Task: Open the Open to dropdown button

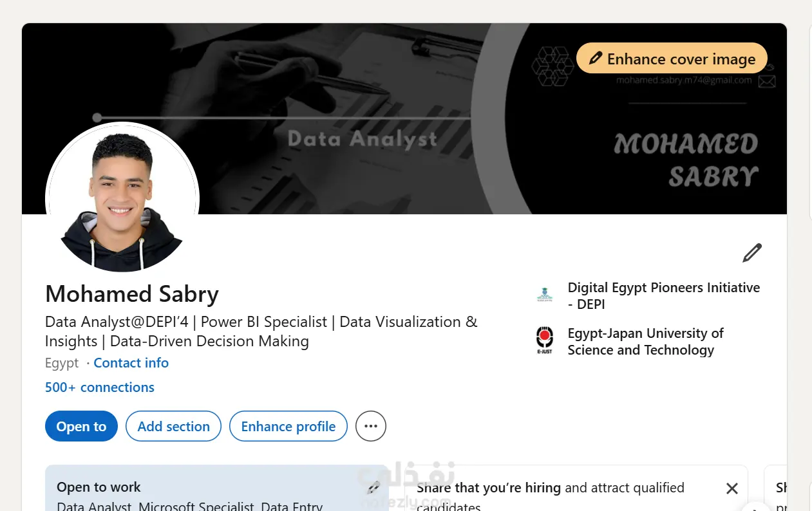Action: pos(81,426)
